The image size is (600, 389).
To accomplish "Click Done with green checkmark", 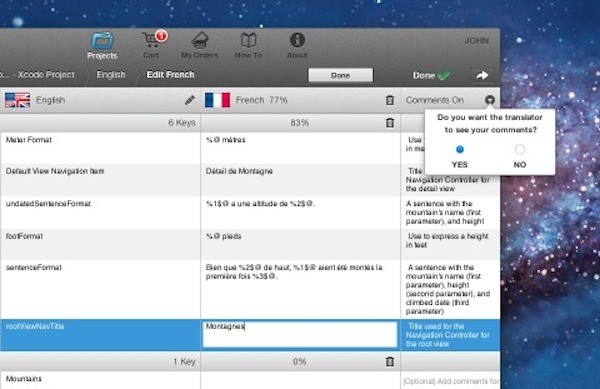I will tap(431, 75).
